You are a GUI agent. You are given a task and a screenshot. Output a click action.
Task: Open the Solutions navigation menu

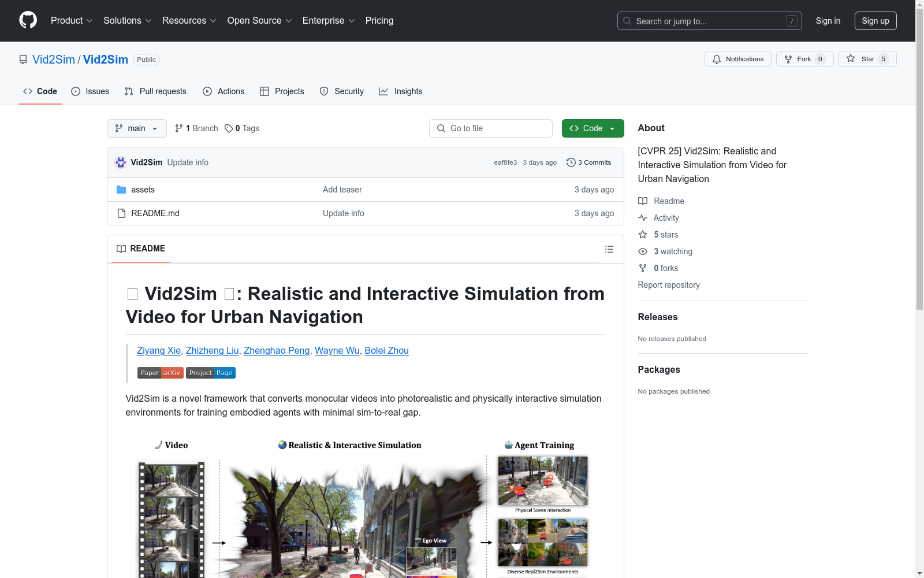(127, 21)
